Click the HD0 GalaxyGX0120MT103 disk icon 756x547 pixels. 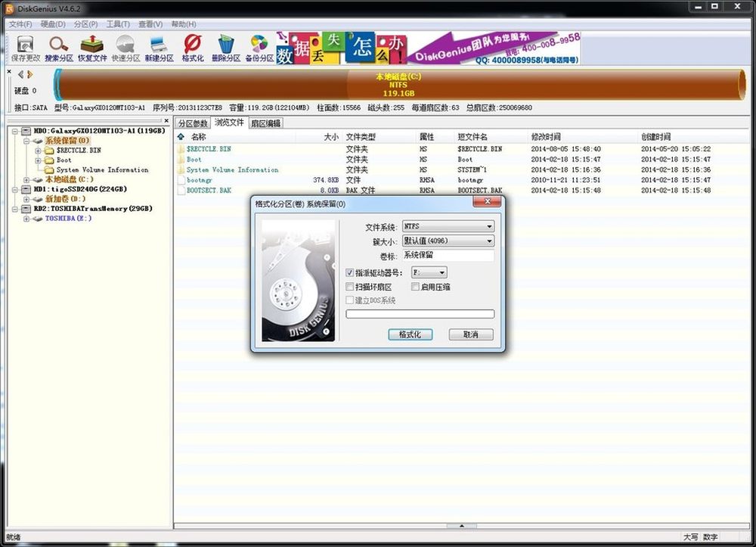26,131
